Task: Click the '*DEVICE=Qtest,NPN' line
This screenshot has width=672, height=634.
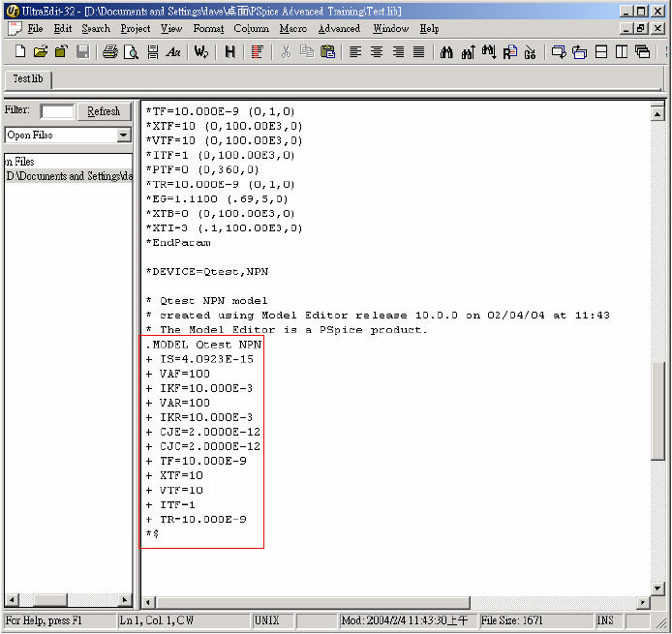Action: [207, 272]
